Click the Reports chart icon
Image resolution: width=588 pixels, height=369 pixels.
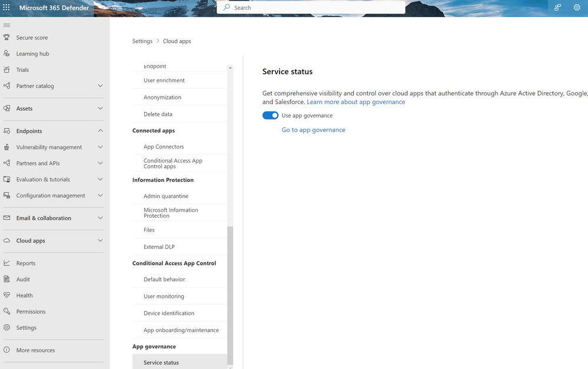[6, 263]
